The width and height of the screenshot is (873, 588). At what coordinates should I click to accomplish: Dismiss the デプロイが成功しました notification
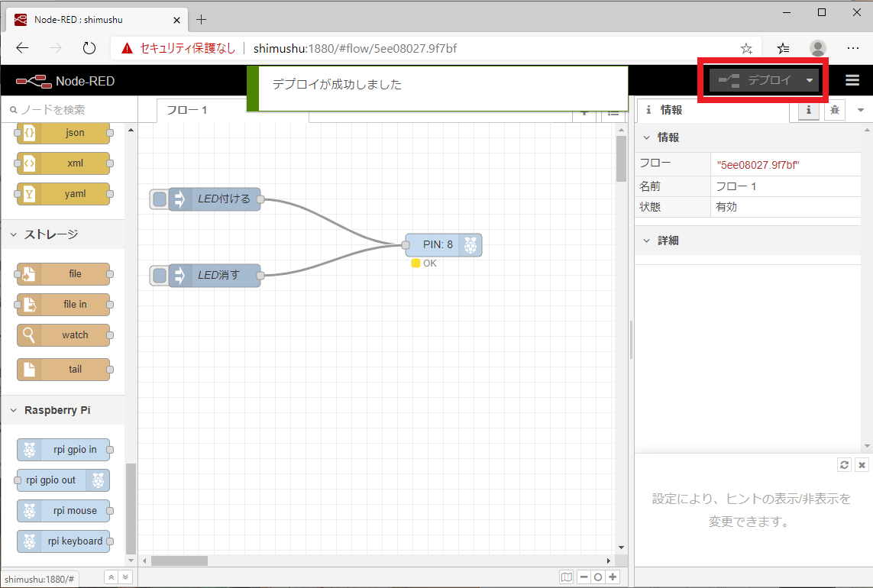(437, 88)
